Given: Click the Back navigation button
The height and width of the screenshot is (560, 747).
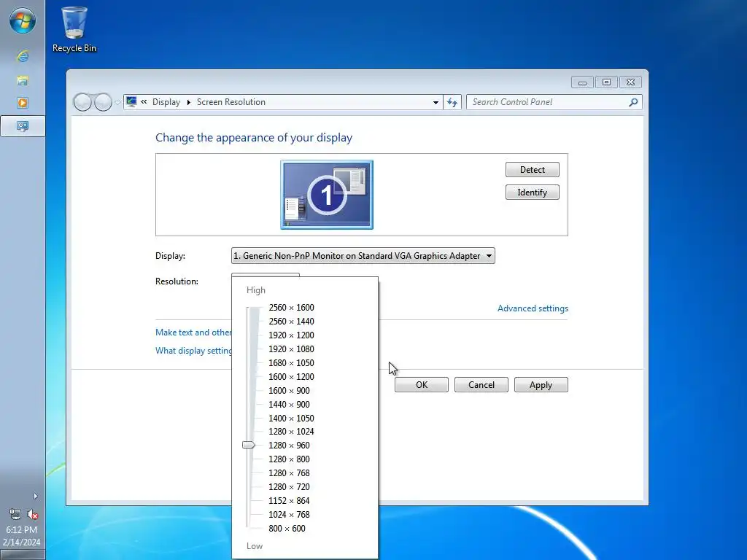Looking at the screenshot, I should 82,102.
